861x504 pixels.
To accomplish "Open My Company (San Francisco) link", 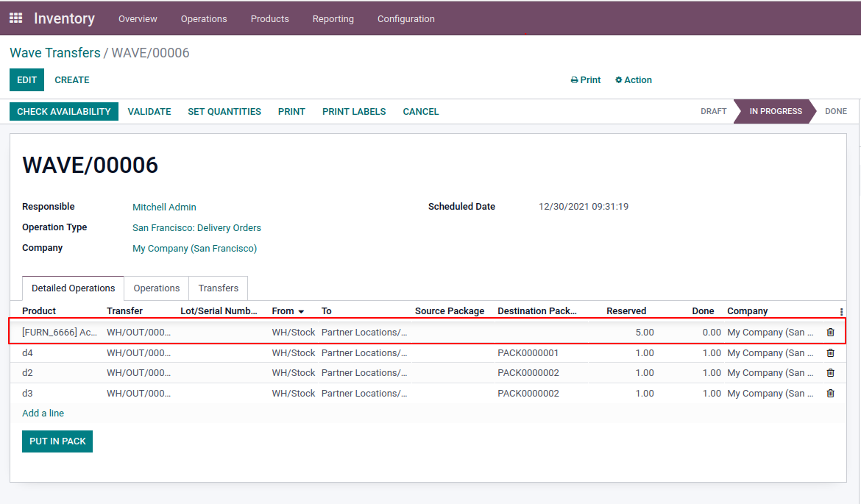I will pyautogui.click(x=194, y=248).
